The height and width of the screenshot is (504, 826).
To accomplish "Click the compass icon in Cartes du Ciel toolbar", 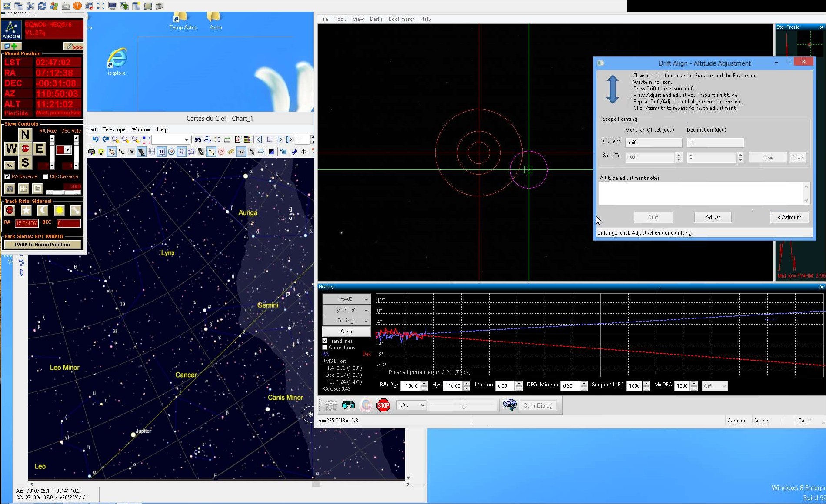I will pos(171,152).
